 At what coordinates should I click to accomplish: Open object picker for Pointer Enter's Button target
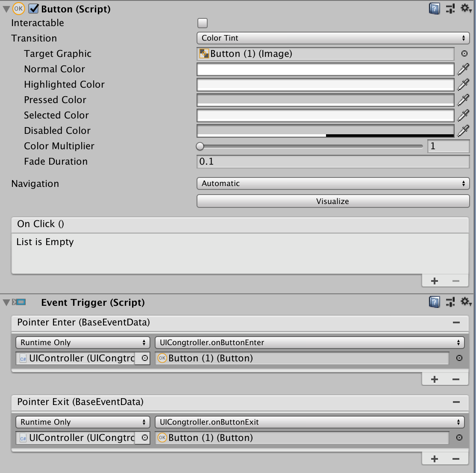click(x=458, y=358)
